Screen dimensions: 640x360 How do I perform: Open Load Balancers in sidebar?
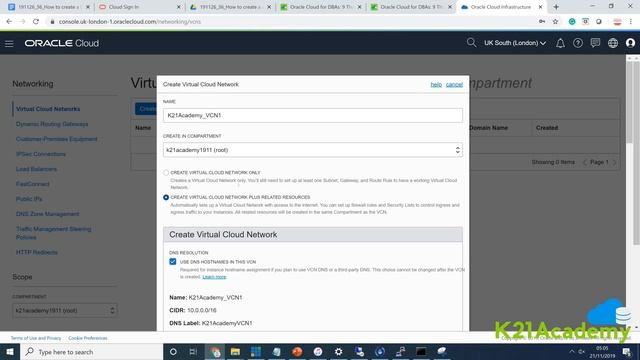click(x=36, y=169)
